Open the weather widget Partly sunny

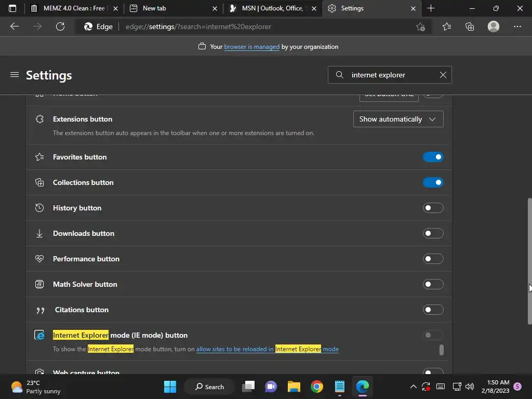point(36,387)
